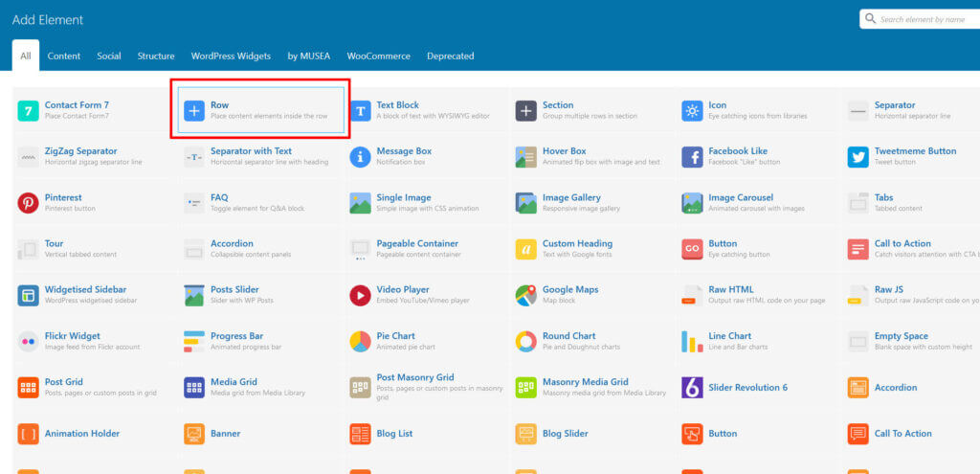This screenshot has height=474, width=980.
Task: Click the Contact Form 7 element icon
Action: (28, 111)
